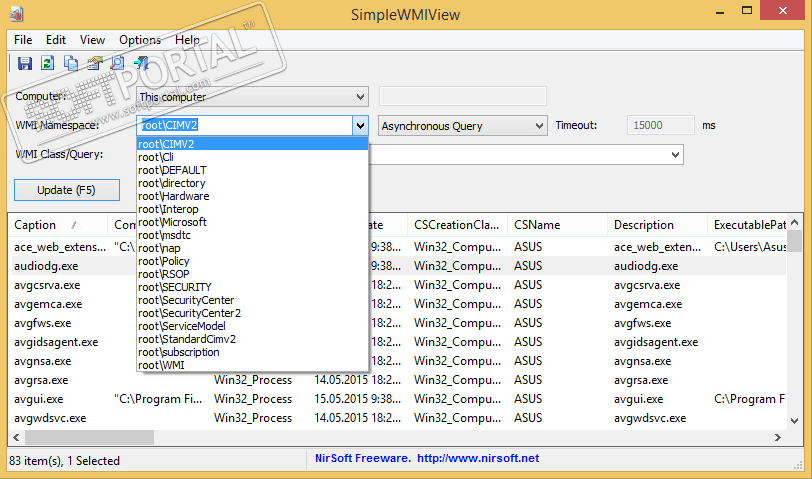Screen dimensions: 812x479
Task: Choose root\RSOP namespace
Action: (252, 274)
